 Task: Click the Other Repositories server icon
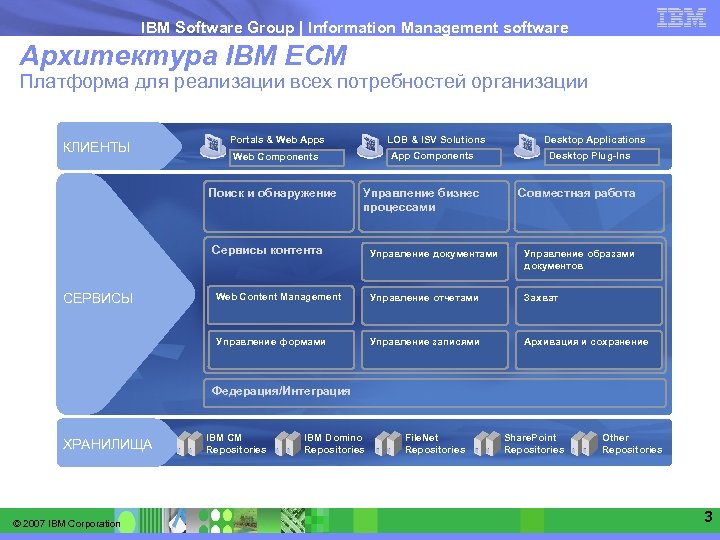pyautogui.click(x=584, y=444)
